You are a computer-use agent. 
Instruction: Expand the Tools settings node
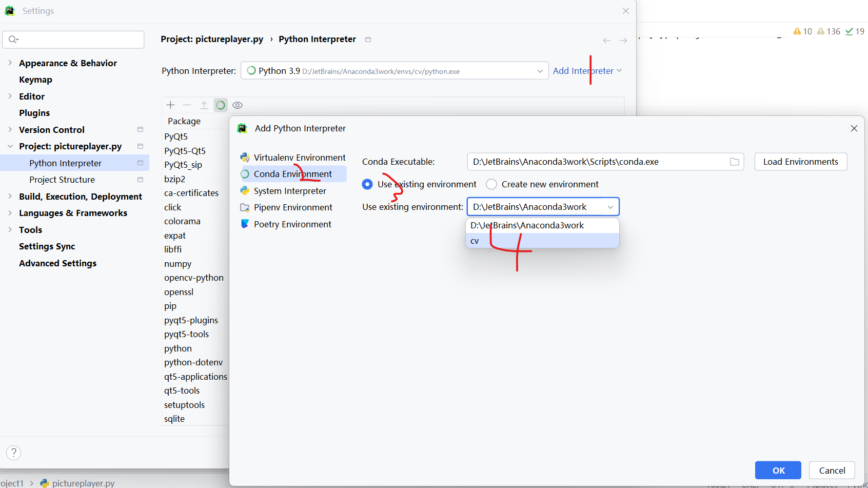tap(10, 229)
